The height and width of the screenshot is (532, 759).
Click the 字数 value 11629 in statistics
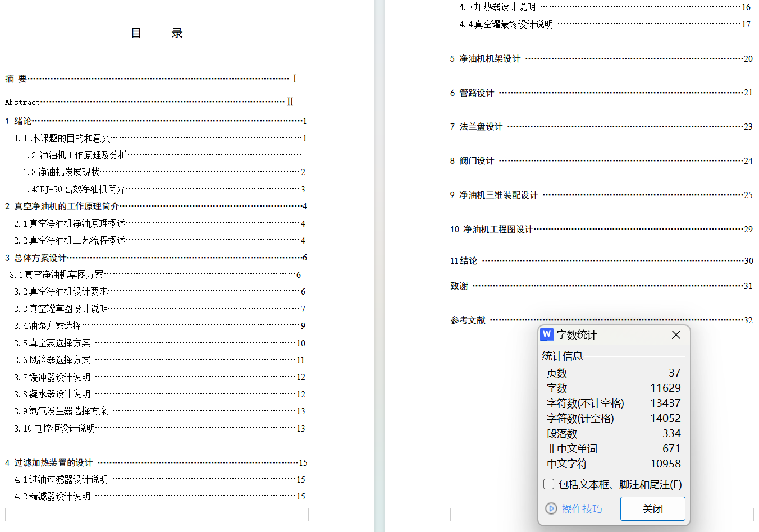click(665, 388)
